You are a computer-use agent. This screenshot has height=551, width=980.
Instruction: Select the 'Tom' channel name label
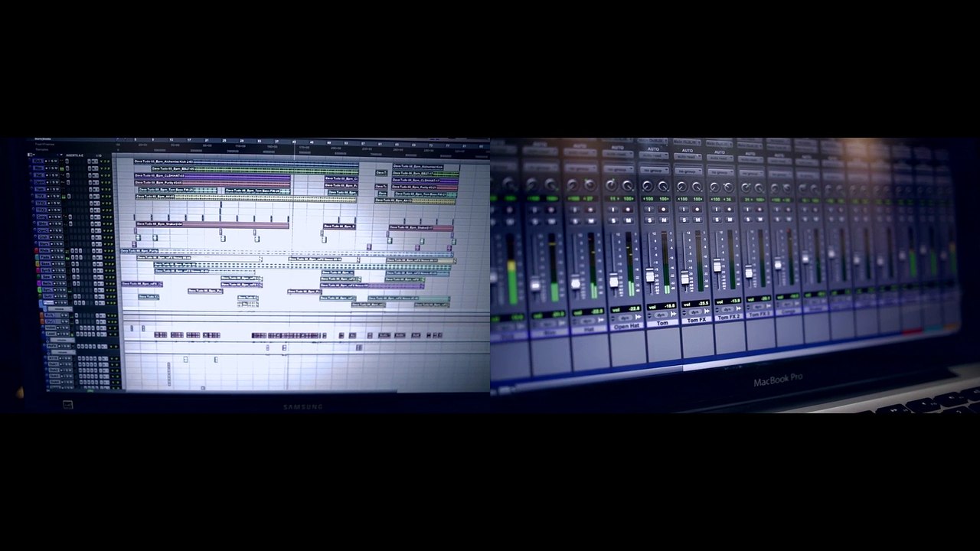pos(663,323)
